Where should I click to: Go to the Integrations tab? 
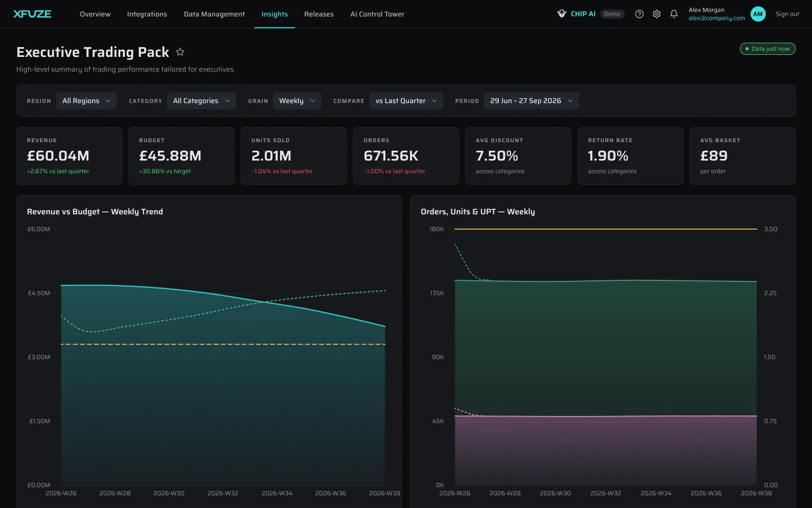(147, 14)
